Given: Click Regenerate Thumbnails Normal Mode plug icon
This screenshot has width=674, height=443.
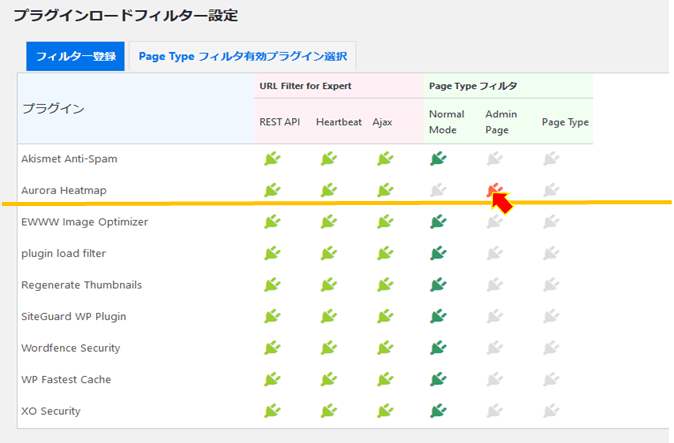Looking at the screenshot, I should point(438,284).
